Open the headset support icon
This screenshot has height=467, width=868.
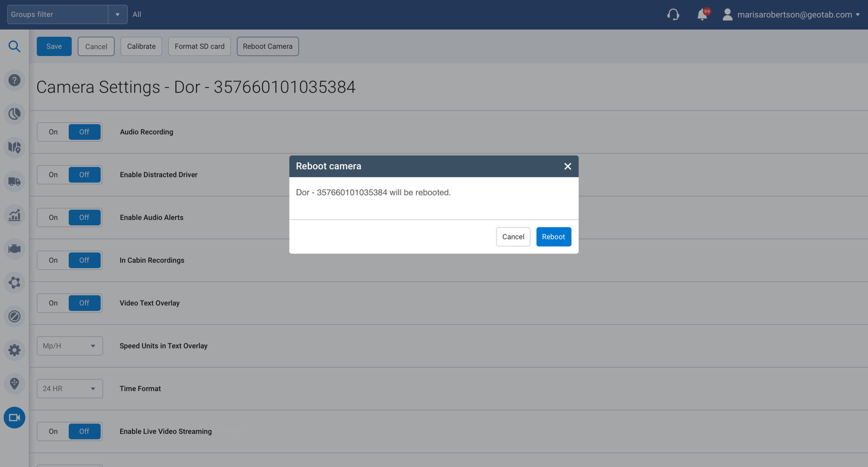673,15
